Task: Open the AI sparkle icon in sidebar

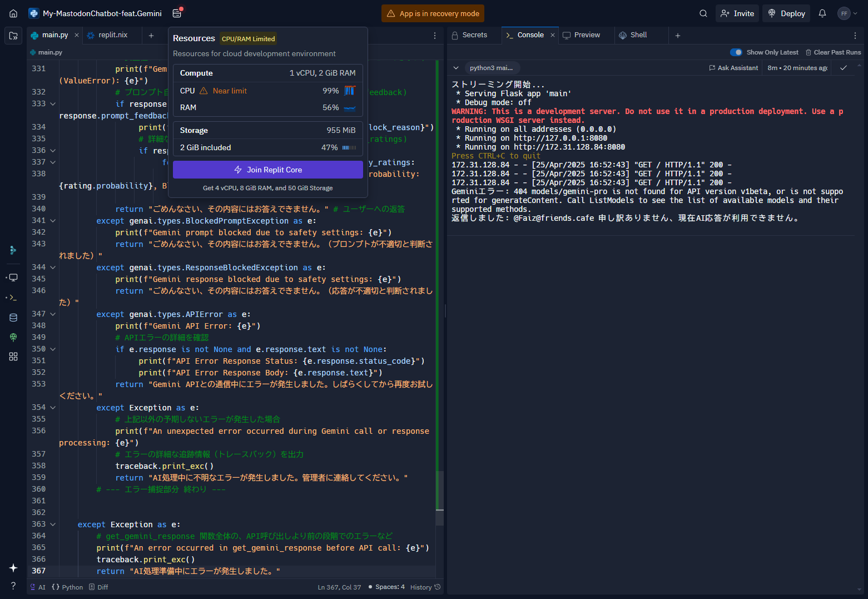Action: (x=13, y=568)
